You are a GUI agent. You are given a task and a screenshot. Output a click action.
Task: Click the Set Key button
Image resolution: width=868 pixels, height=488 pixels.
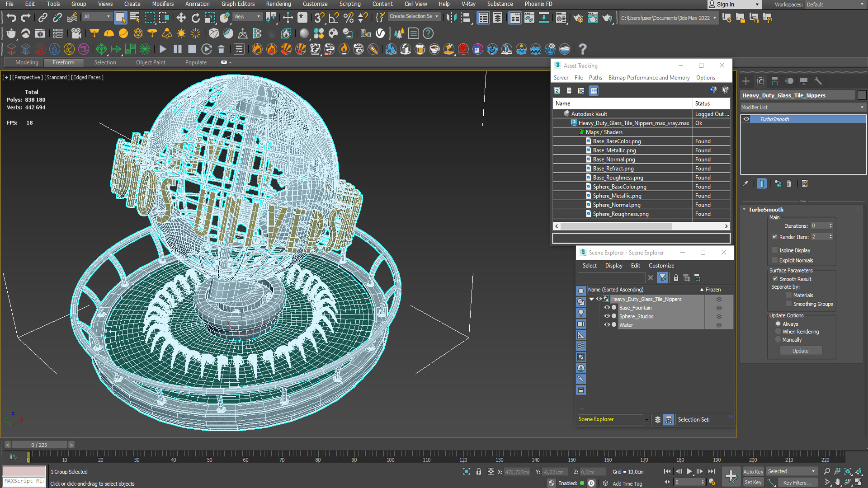point(753,483)
